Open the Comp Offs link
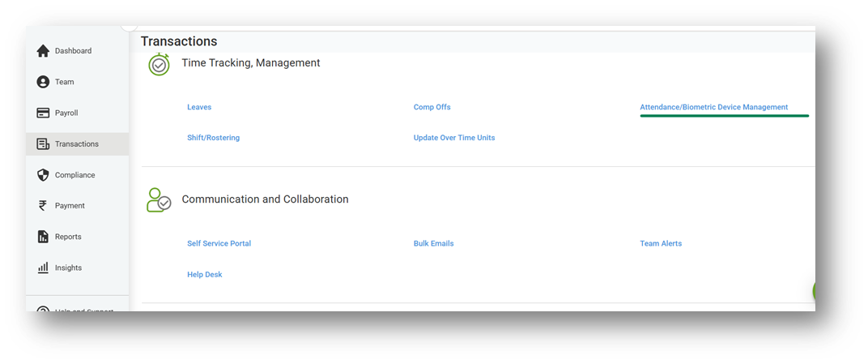This screenshot has height=364, width=868. point(432,107)
